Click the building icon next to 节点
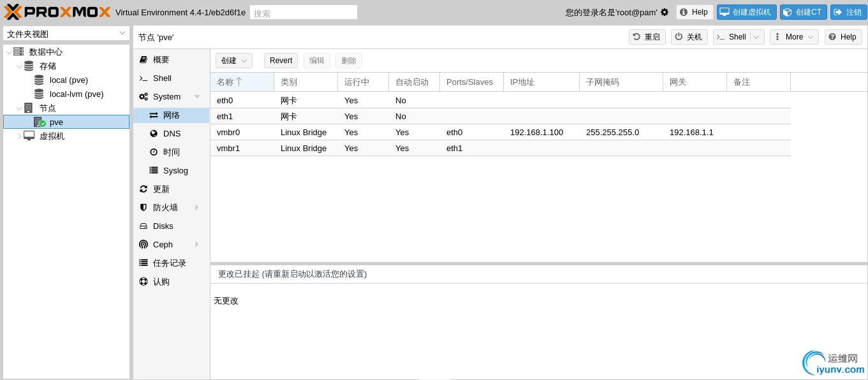This screenshot has width=868, height=380. point(28,108)
